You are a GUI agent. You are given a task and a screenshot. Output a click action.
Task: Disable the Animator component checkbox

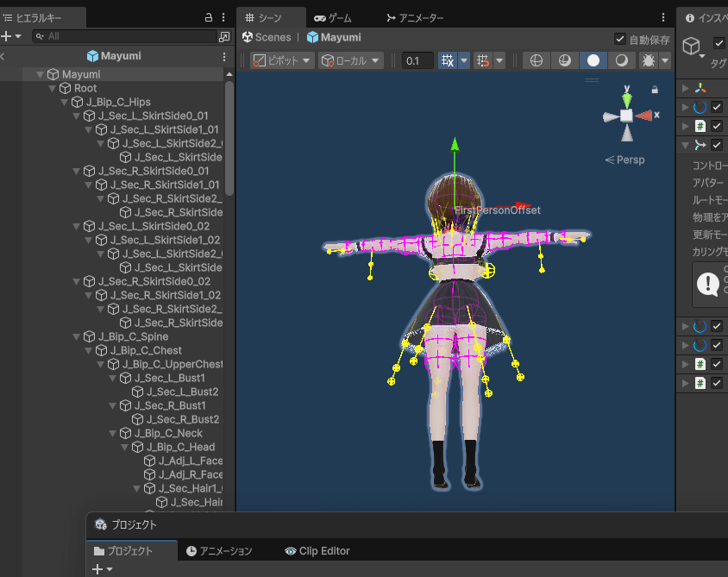click(x=717, y=145)
